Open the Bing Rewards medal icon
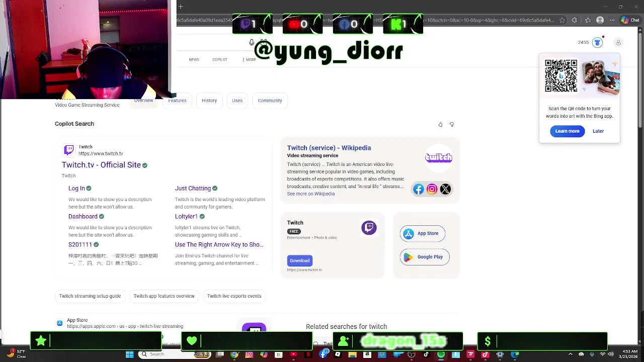The width and height of the screenshot is (644, 362). (x=597, y=42)
